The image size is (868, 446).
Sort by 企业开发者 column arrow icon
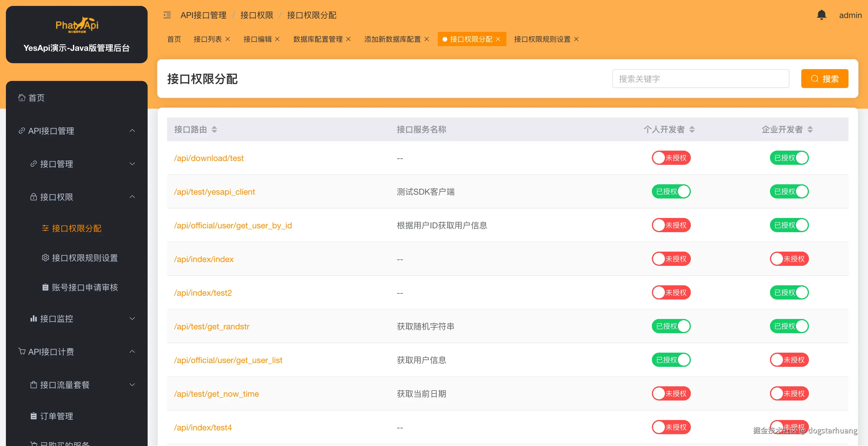(x=810, y=129)
